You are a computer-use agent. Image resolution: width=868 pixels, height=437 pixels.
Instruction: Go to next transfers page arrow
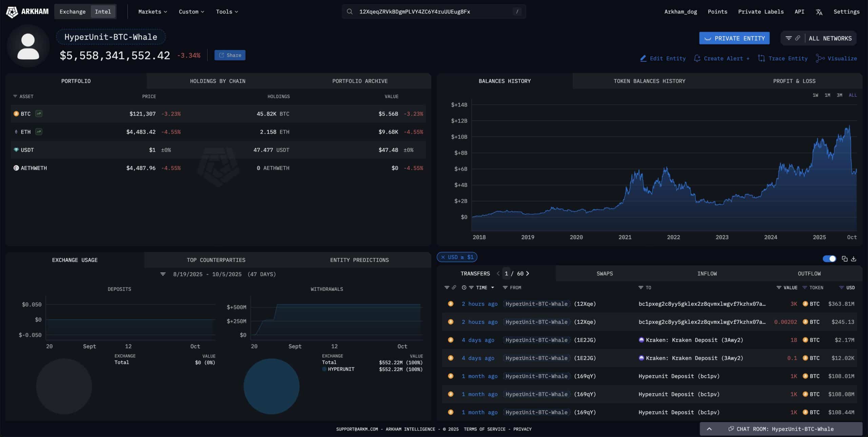[x=528, y=273]
